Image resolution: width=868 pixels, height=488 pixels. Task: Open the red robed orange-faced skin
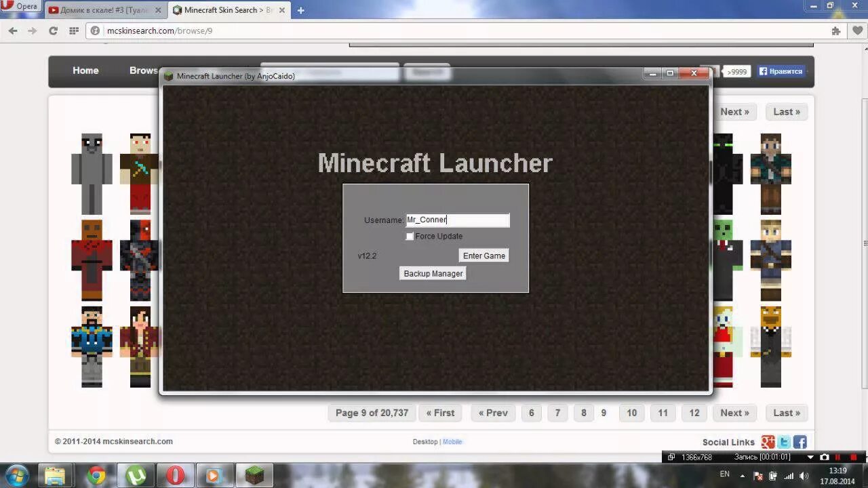click(x=92, y=260)
